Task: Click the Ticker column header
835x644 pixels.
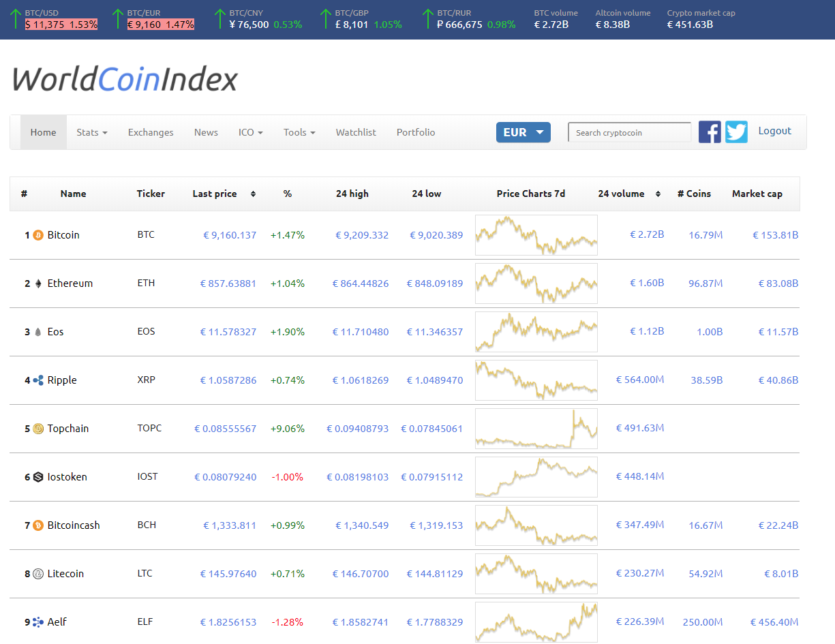Action: pyautogui.click(x=151, y=194)
